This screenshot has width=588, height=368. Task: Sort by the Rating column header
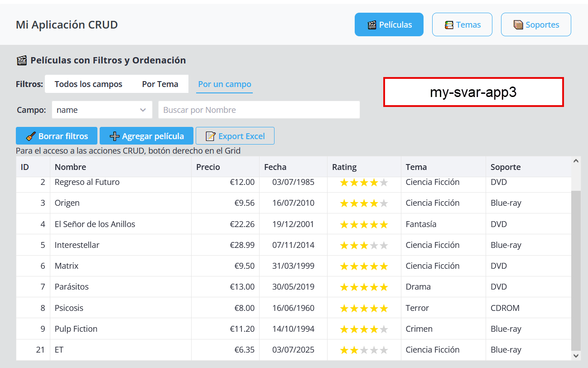coord(364,167)
